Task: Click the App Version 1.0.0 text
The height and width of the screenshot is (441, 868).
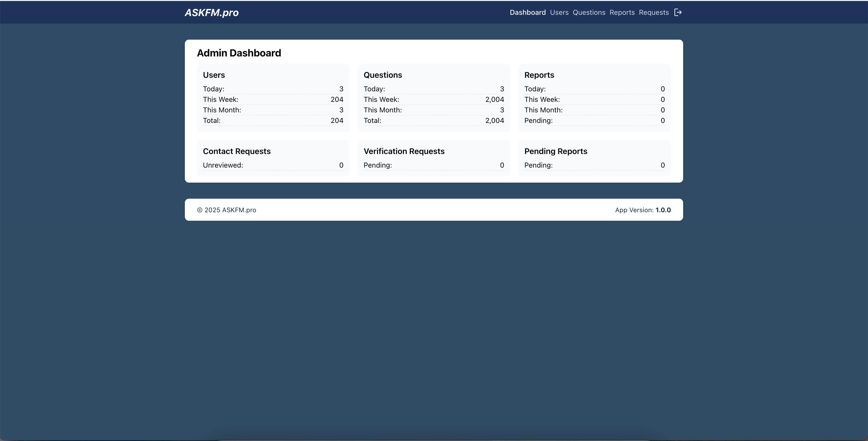Action: (642, 210)
